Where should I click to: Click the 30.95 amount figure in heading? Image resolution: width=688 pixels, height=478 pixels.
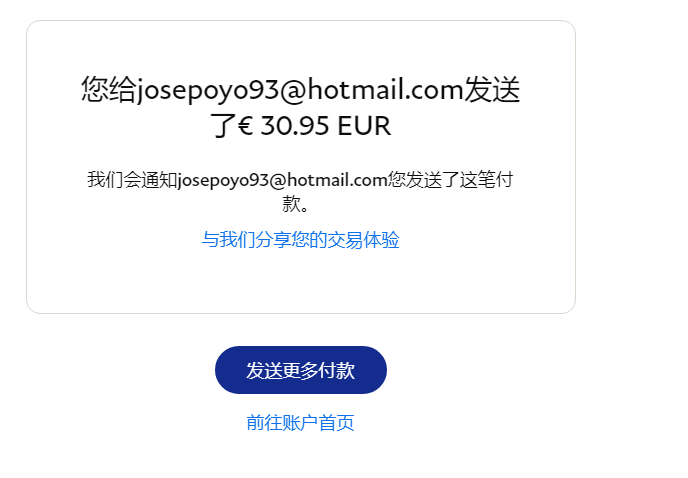click(295, 126)
